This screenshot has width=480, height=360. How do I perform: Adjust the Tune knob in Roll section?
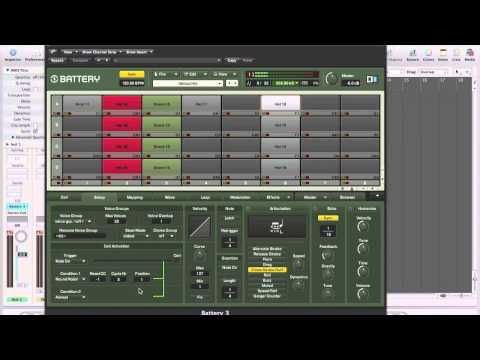click(328, 293)
